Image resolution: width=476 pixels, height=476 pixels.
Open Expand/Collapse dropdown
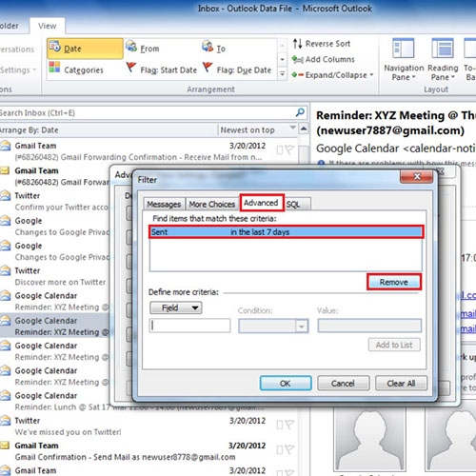[332, 75]
